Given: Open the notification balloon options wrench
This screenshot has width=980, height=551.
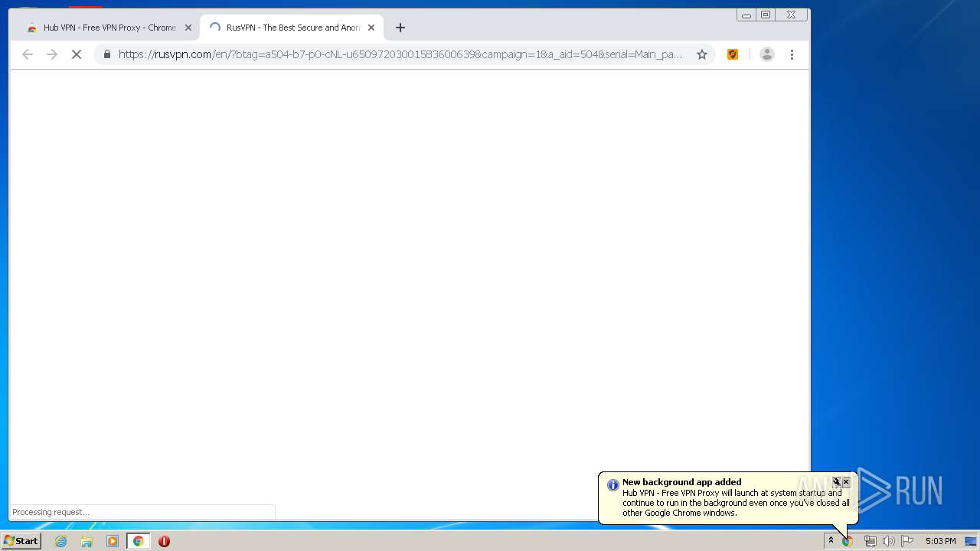Looking at the screenshot, I should [837, 482].
